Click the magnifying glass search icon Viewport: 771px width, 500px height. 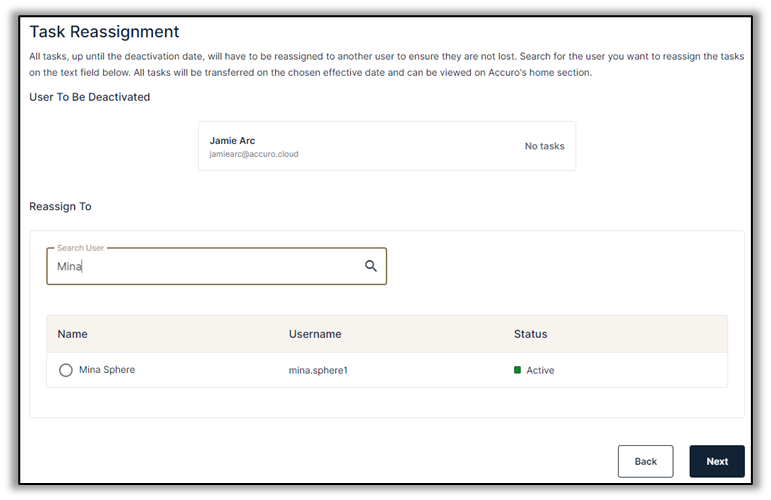click(370, 266)
